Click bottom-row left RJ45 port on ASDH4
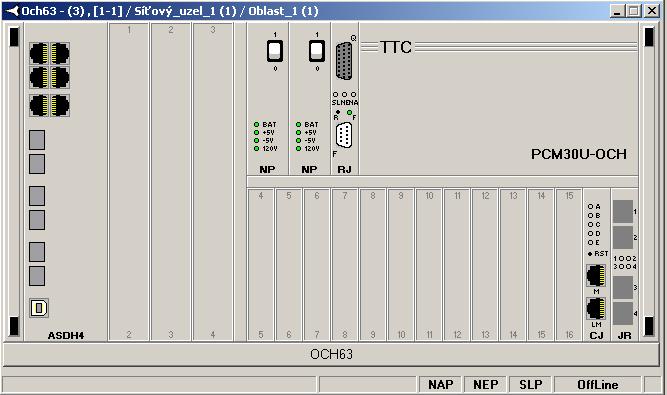 39,105
